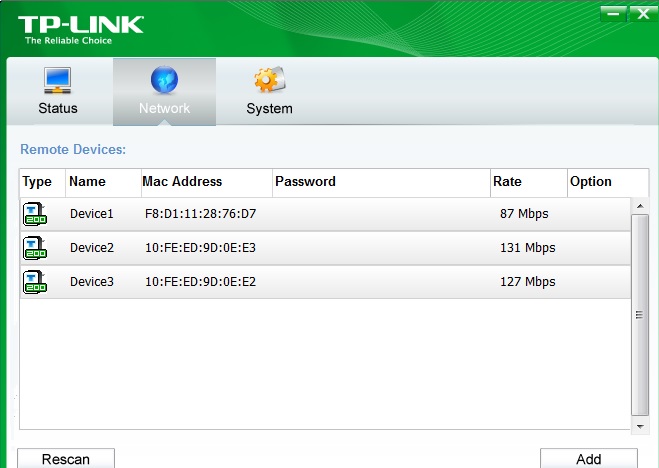The height and width of the screenshot is (468, 659).
Task: Open the System gear icon
Action: (x=270, y=79)
